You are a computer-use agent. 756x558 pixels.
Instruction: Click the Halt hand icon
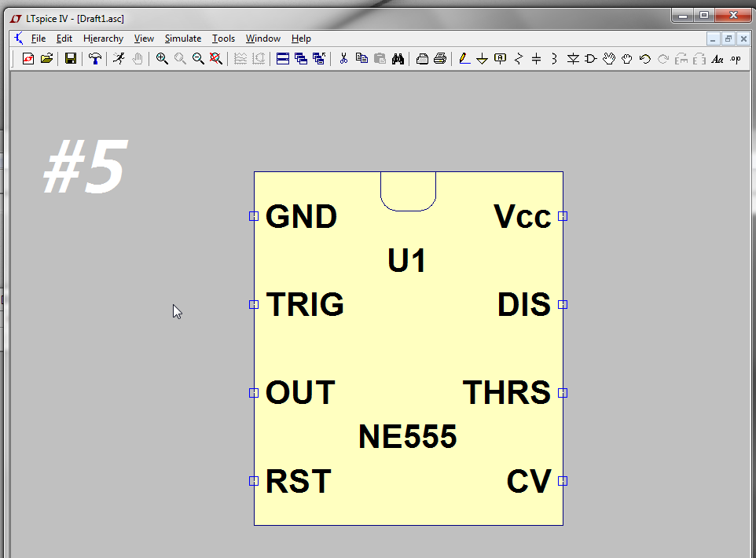(138, 59)
